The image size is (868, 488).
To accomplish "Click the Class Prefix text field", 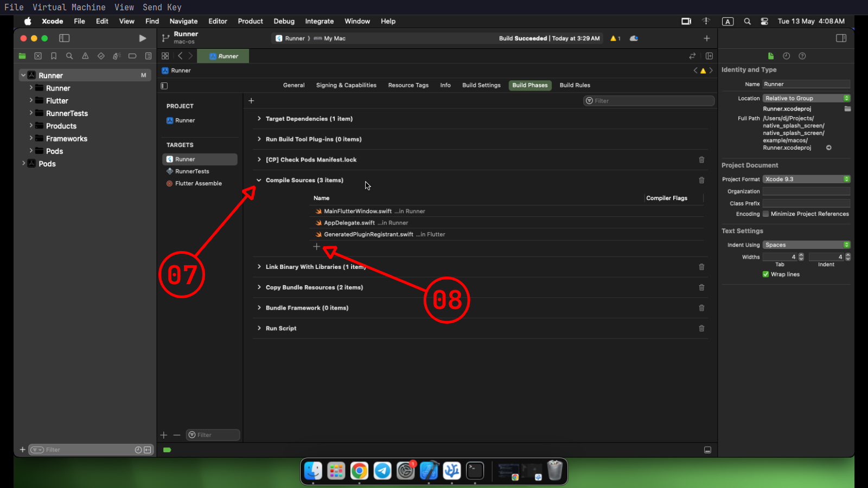I will (806, 203).
